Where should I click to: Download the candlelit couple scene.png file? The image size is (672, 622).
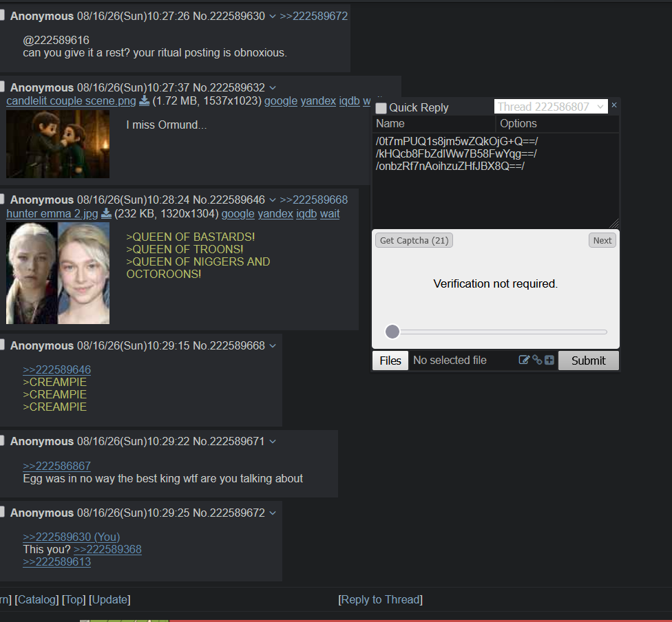pyautogui.click(x=145, y=100)
